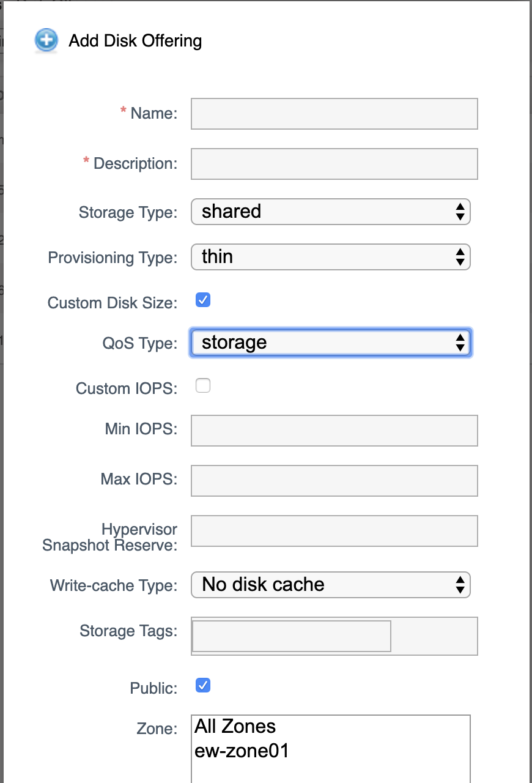Click the Name input field
532x783 pixels.
334,114
